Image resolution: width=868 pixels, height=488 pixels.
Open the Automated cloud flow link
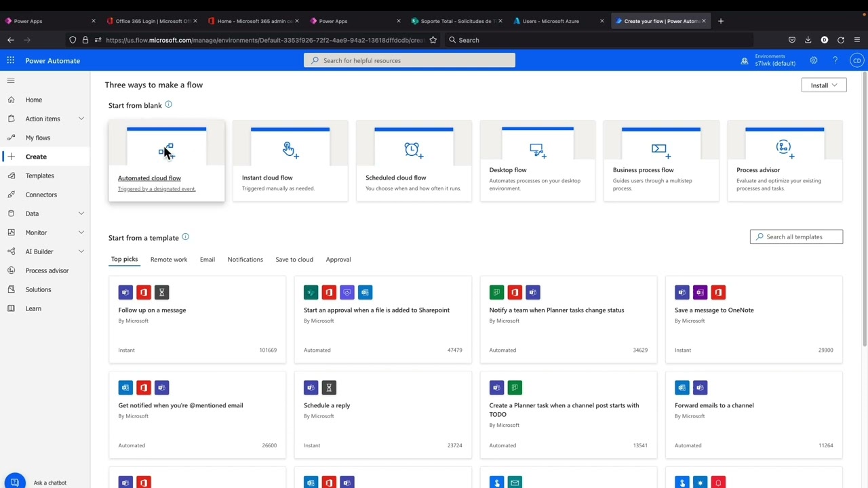click(x=149, y=178)
